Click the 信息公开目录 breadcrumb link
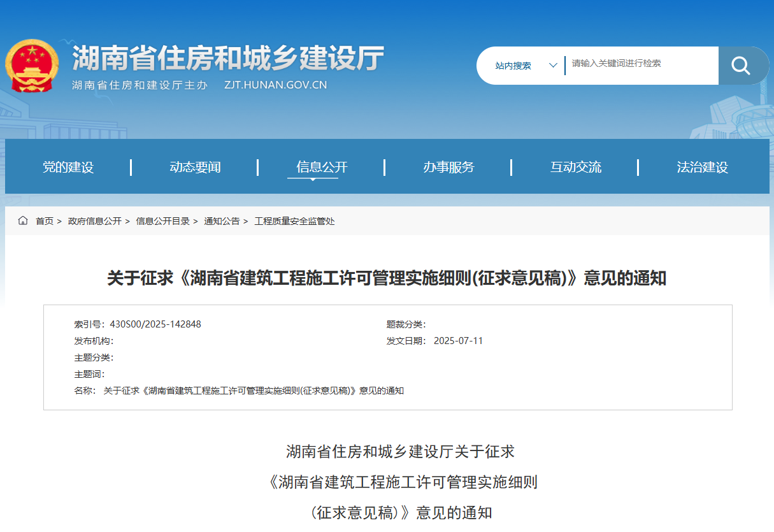Screen dimensions: 774x532 pos(164,221)
